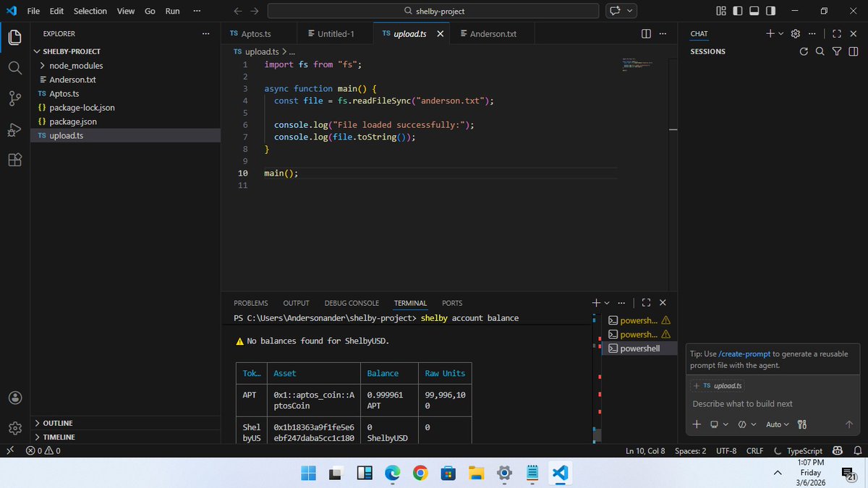Screen dimensions: 868x488
Task: Start a new terminal with plus icon
Action: [596, 303]
